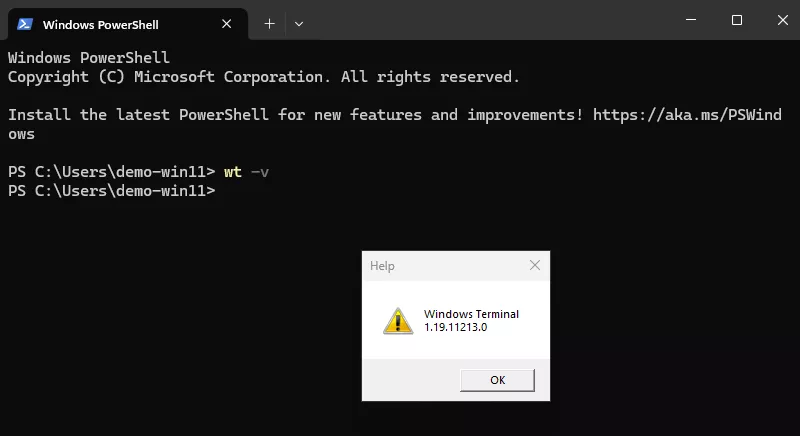Image resolution: width=800 pixels, height=436 pixels.
Task: Close the Windows Terminal window
Action: (783, 20)
